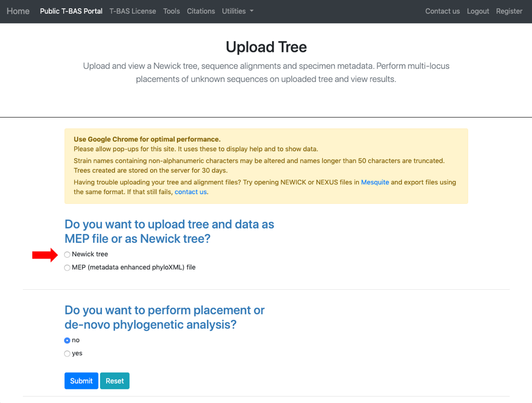
Task: Open the Home navigation link
Action: tap(18, 11)
